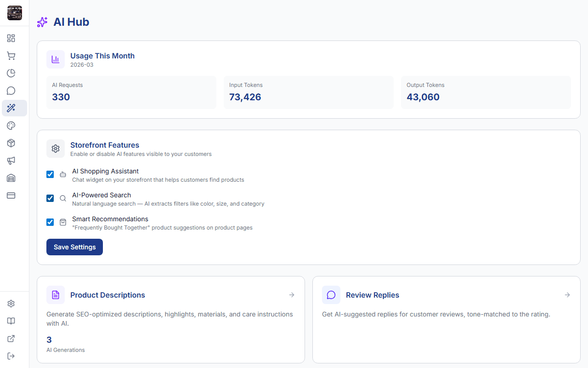Click the AI-Powered Search label
588x368 pixels.
(x=102, y=195)
